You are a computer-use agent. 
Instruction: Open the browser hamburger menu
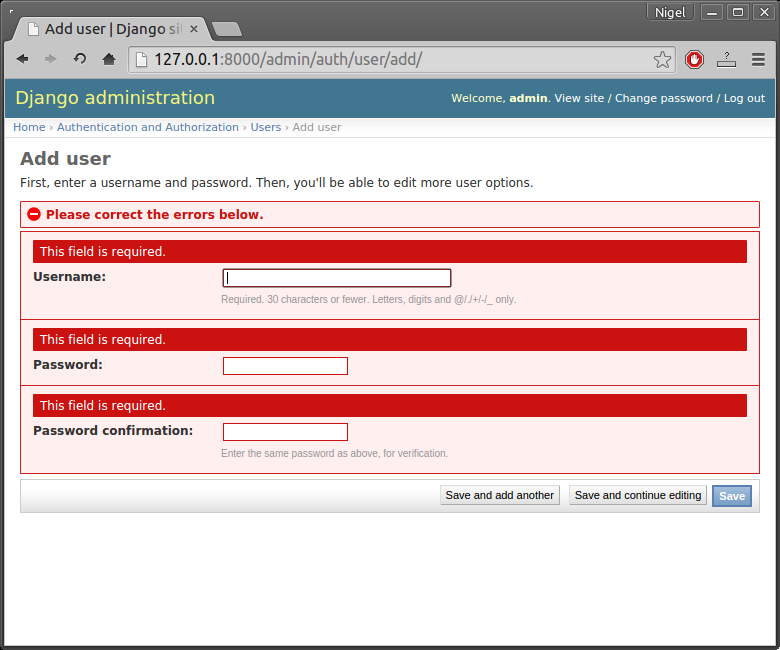(758, 60)
